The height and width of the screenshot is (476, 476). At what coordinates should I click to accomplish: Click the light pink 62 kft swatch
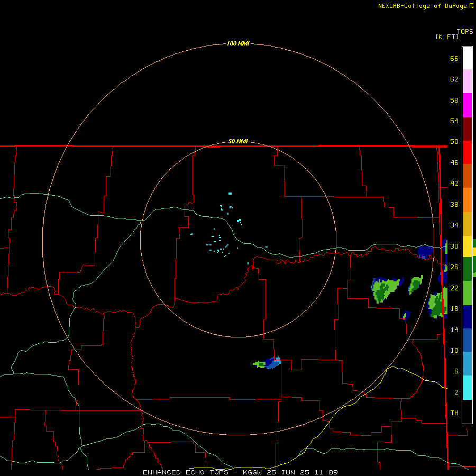(x=467, y=81)
